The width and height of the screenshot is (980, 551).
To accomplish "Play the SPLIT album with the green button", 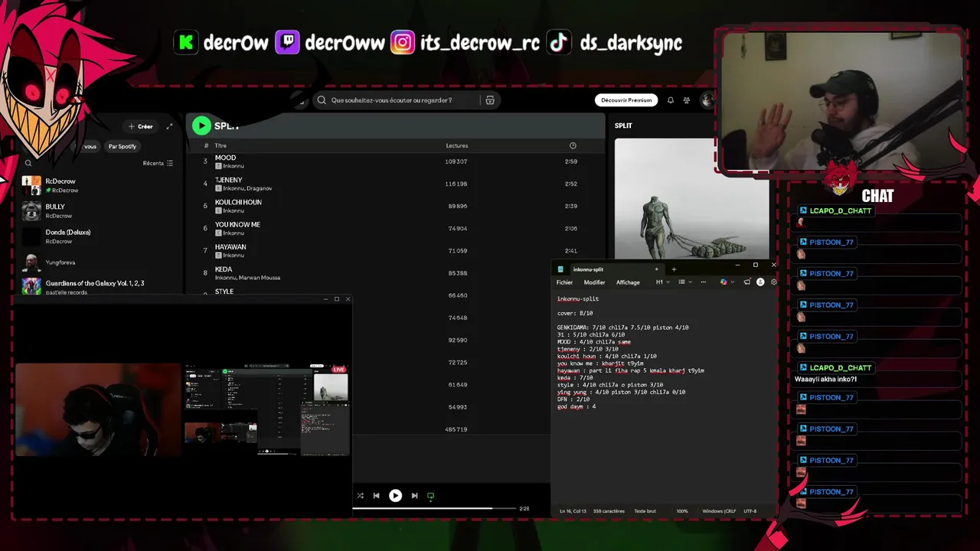I will 201,126.
